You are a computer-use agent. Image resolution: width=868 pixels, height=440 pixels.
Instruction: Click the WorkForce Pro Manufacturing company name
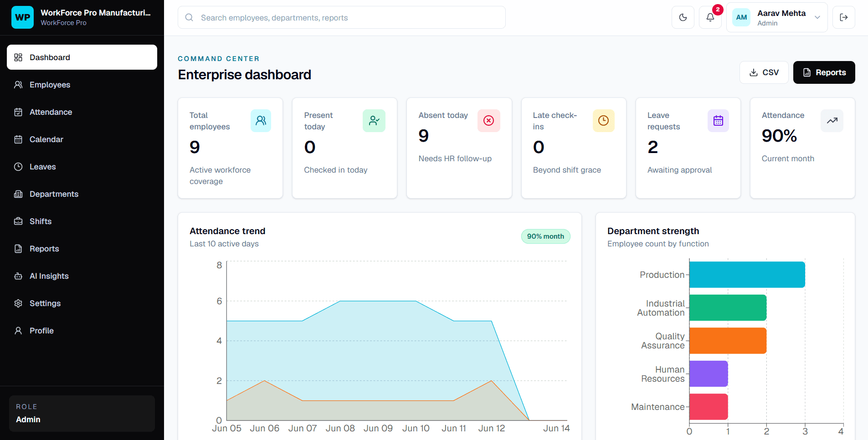96,13
